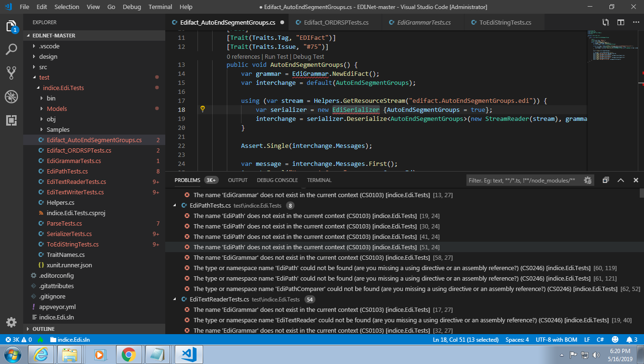Screen dimensions: 644x364
Task: Open the Explorer view in activity bar
Action: tap(11, 26)
